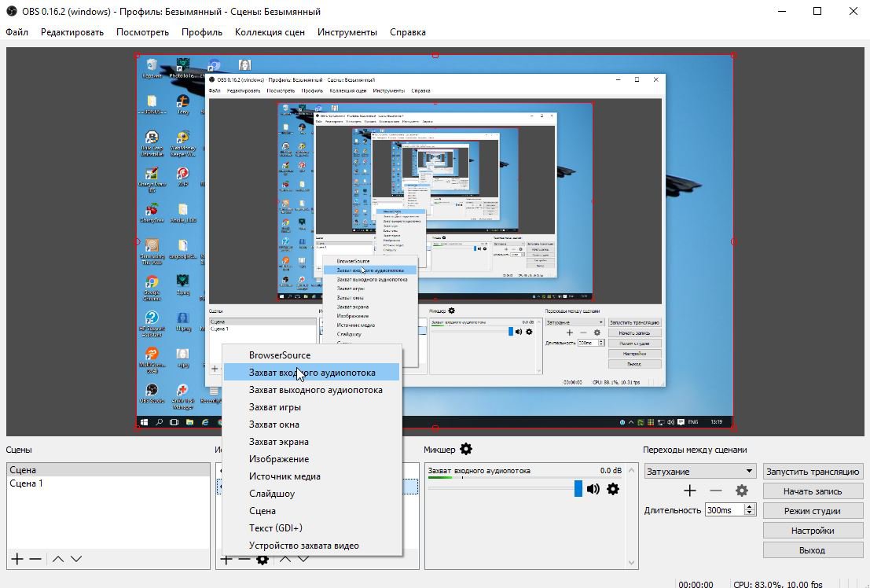Choose Захват окна from the menu
The height and width of the screenshot is (588, 870).
point(312,424)
